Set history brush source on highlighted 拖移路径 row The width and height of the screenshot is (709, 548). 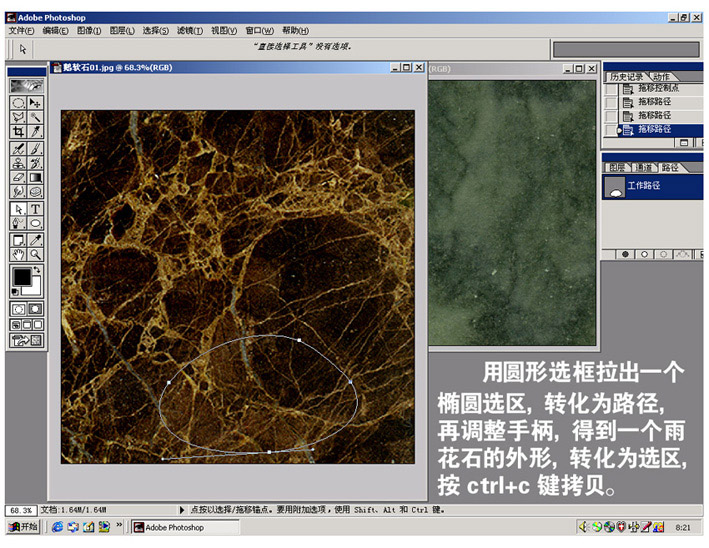pos(610,130)
